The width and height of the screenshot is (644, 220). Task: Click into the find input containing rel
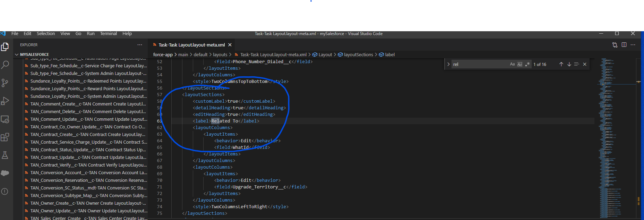(x=479, y=64)
